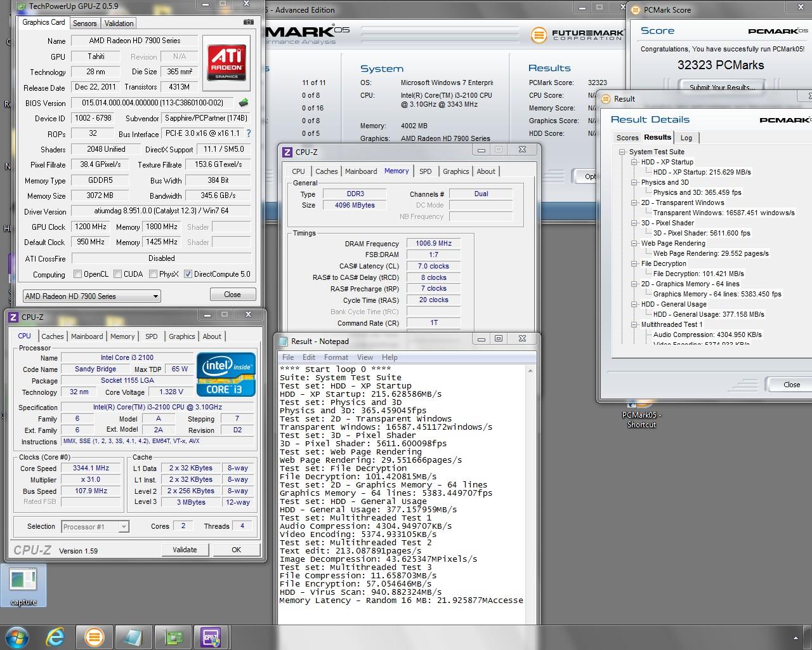This screenshot has height=650, width=812.
Task: Collapse the File Decryption node
Action: (634, 263)
